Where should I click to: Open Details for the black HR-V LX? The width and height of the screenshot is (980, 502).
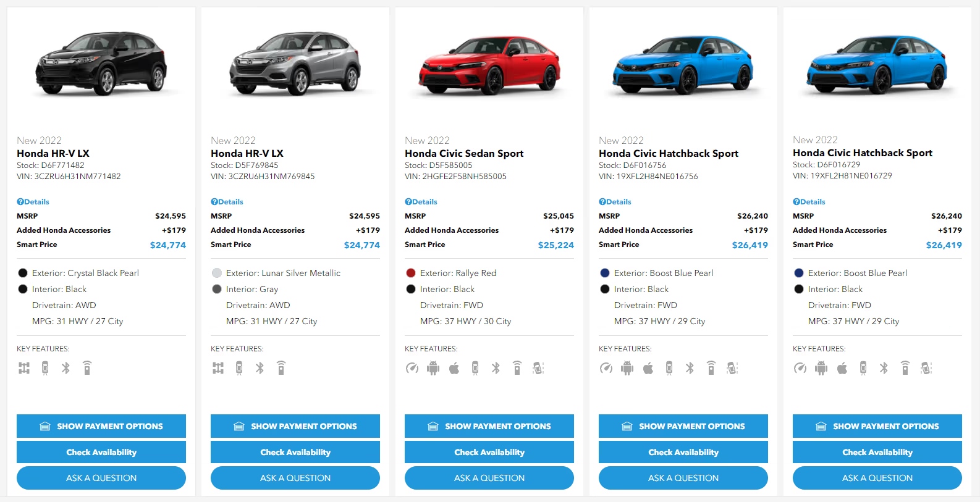[x=33, y=202]
